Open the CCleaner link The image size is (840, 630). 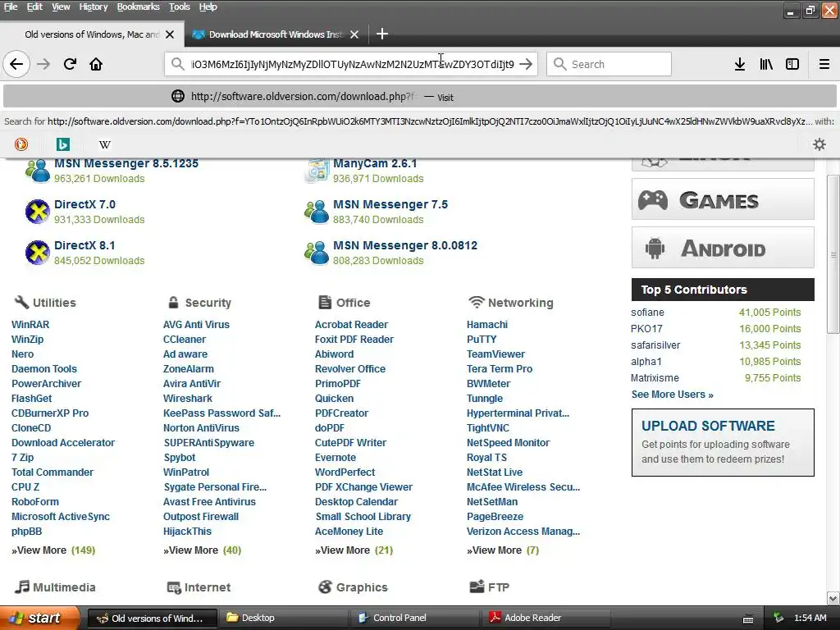[x=185, y=339]
